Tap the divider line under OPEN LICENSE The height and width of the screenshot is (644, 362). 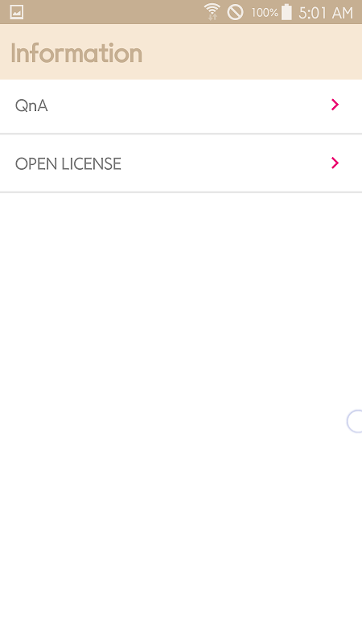click(181, 192)
